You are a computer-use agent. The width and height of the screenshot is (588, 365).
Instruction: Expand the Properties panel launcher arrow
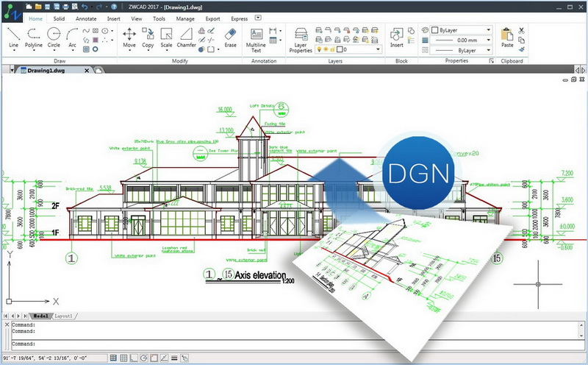491,61
